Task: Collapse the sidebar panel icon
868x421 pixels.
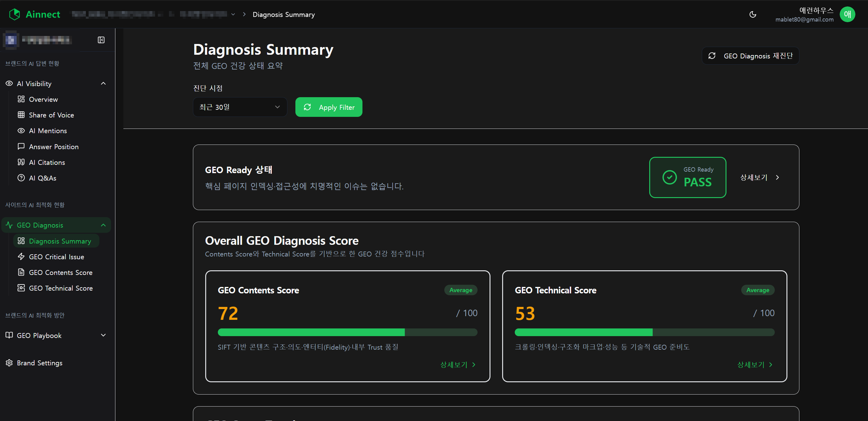Action: 101,40
